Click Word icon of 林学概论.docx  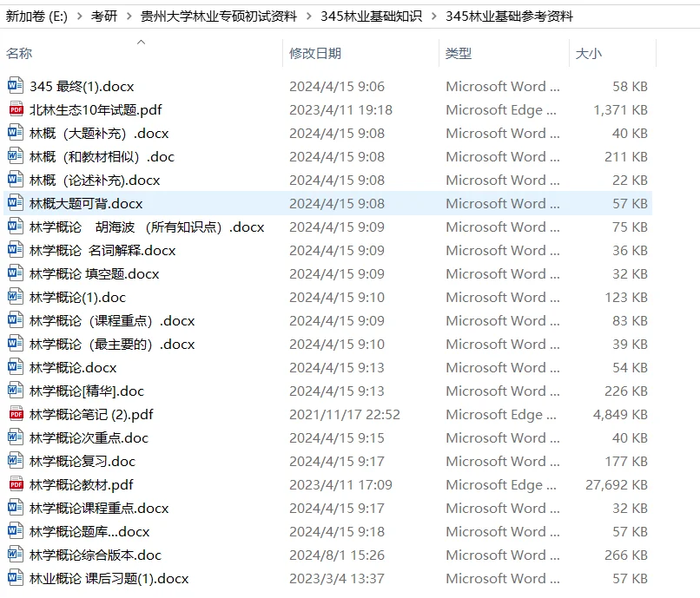point(16,366)
